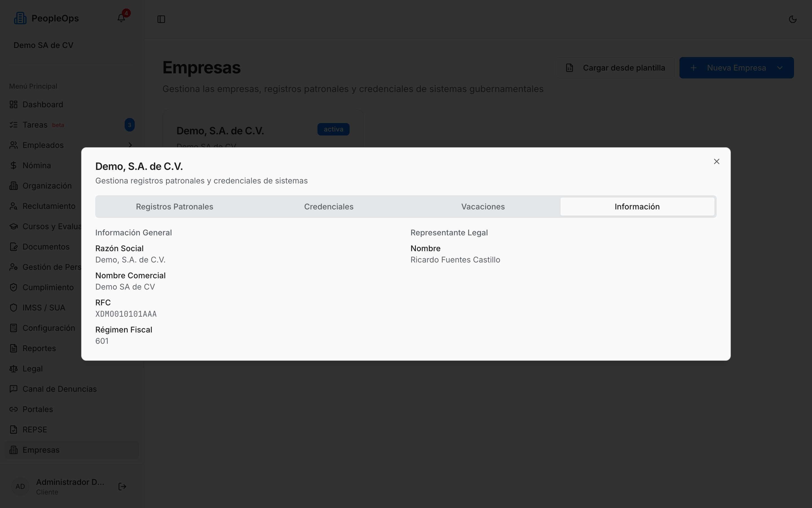Viewport: 812px width, 508px height.
Task: Switch to dark mode moon icon
Action: pyautogui.click(x=793, y=19)
